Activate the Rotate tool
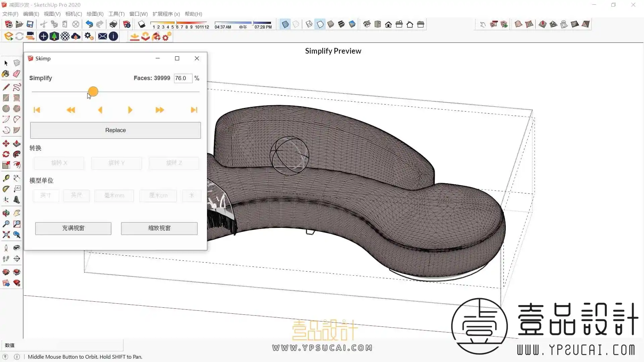 (6, 154)
